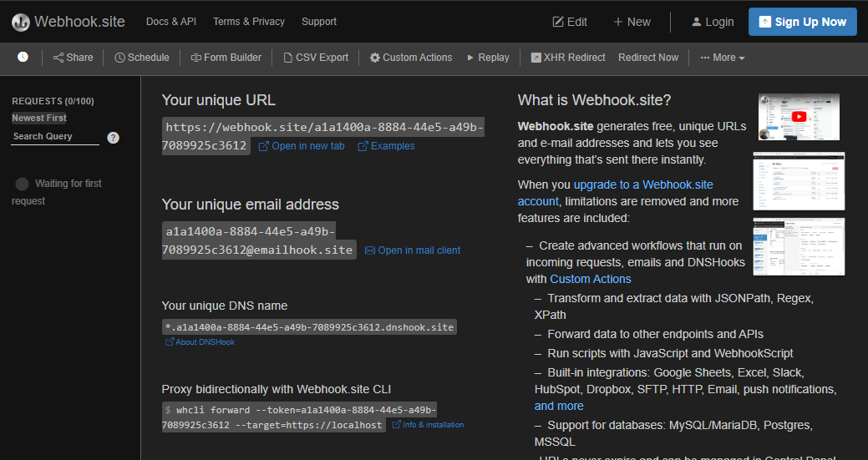The image size is (868, 460).
Task: Click the Edit button in header
Action: (570, 22)
